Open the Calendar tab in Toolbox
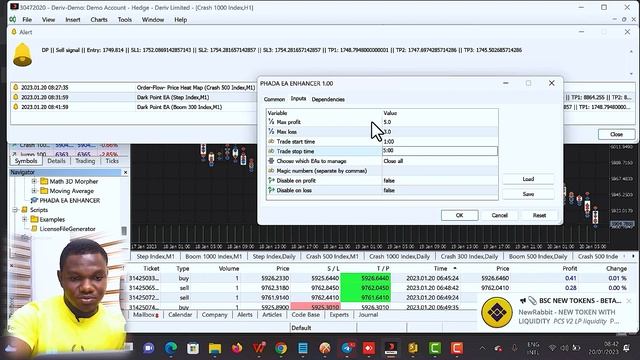 pos(180,315)
